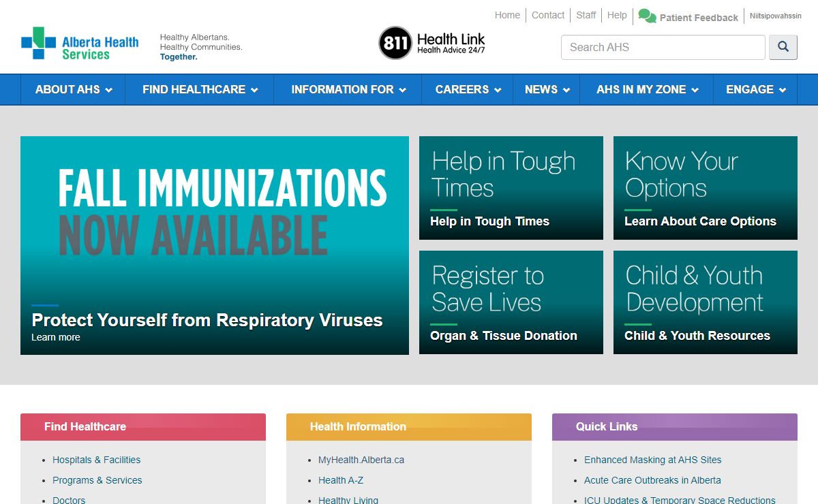Click the 811 Health Link logo
This screenshot has width=818, height=504.
tap(432, 43)
